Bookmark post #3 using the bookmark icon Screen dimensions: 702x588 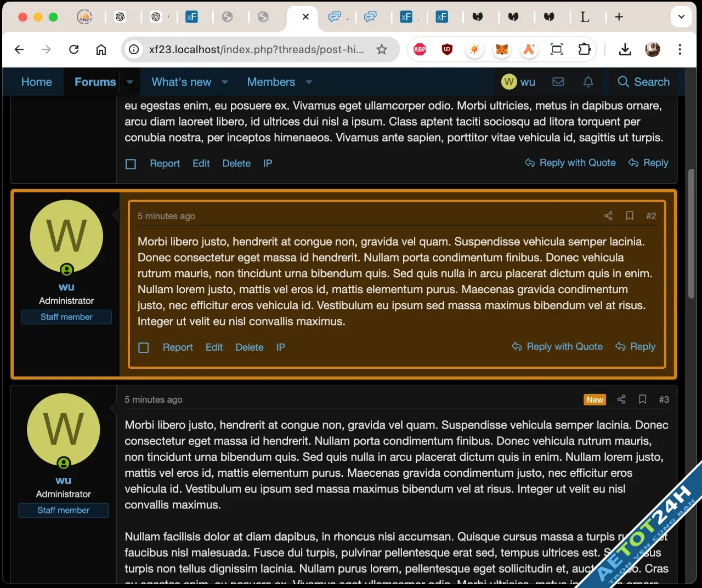click(642, 399)
